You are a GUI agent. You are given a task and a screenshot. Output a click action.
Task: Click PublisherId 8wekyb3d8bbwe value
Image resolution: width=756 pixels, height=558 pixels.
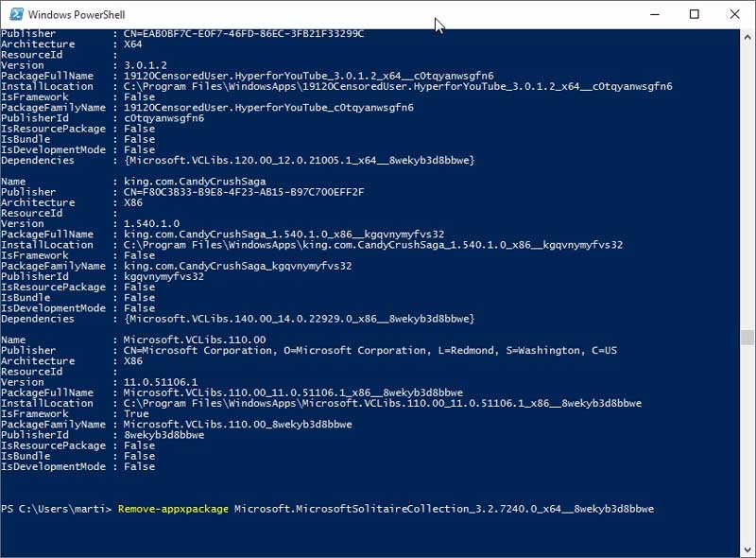tap(163, 435)
